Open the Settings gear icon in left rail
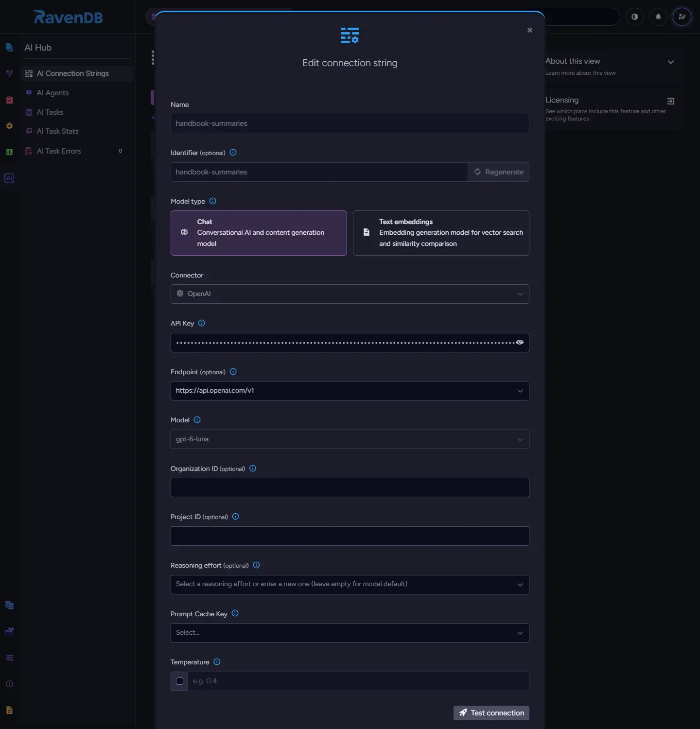 click(x=9, y=126)
